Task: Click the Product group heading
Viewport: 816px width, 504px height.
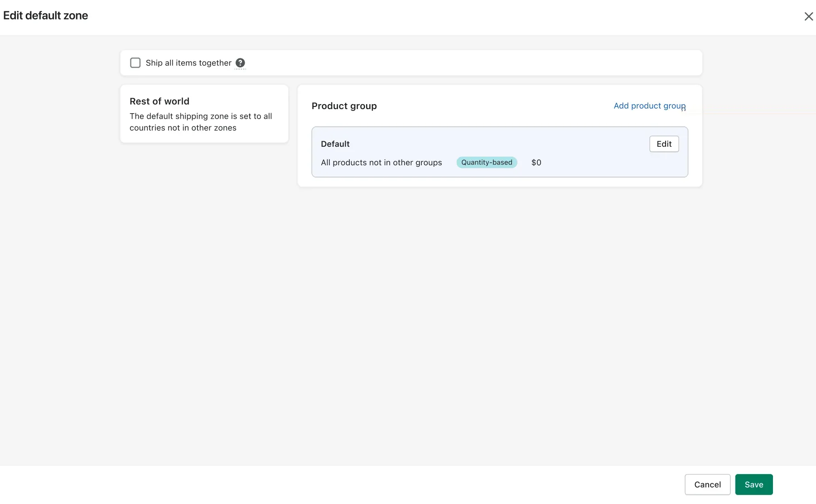Action: [x=344, y=106]
